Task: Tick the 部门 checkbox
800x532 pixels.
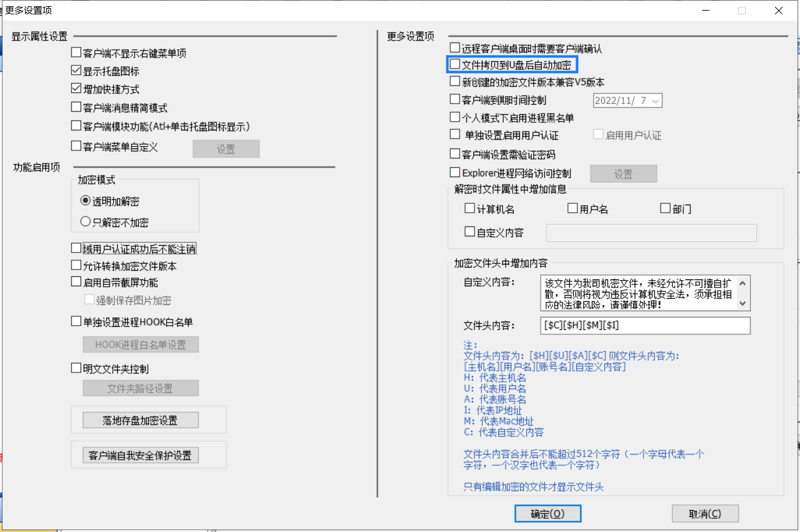Action: point(665,209)
